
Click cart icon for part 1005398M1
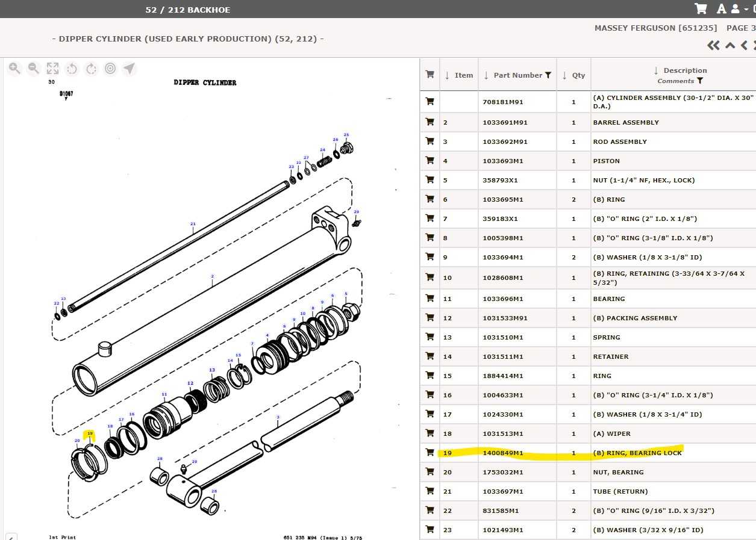pos(430,238)
